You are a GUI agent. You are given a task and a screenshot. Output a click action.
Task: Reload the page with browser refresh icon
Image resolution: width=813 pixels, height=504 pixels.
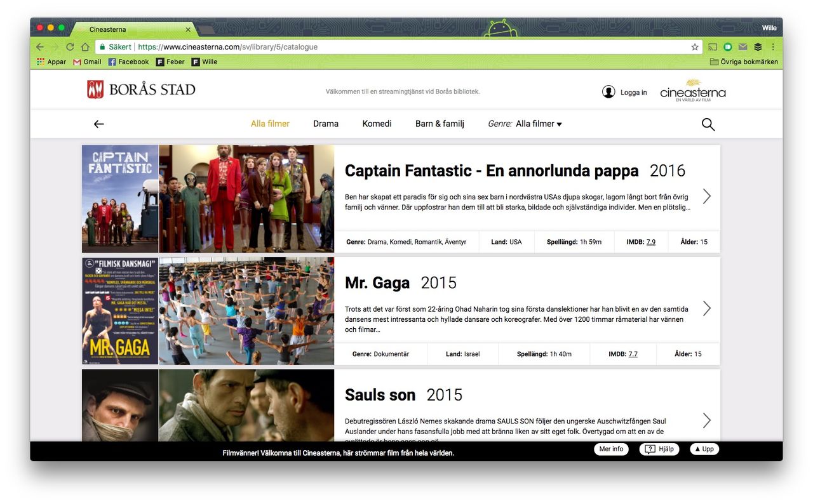(70, 47)
